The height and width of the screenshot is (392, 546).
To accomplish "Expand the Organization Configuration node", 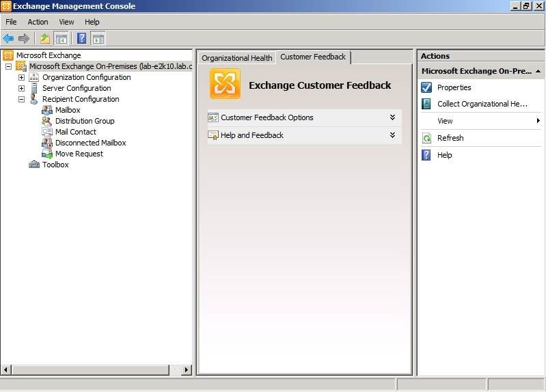I will pyautogui.click(x=21, y=77).
